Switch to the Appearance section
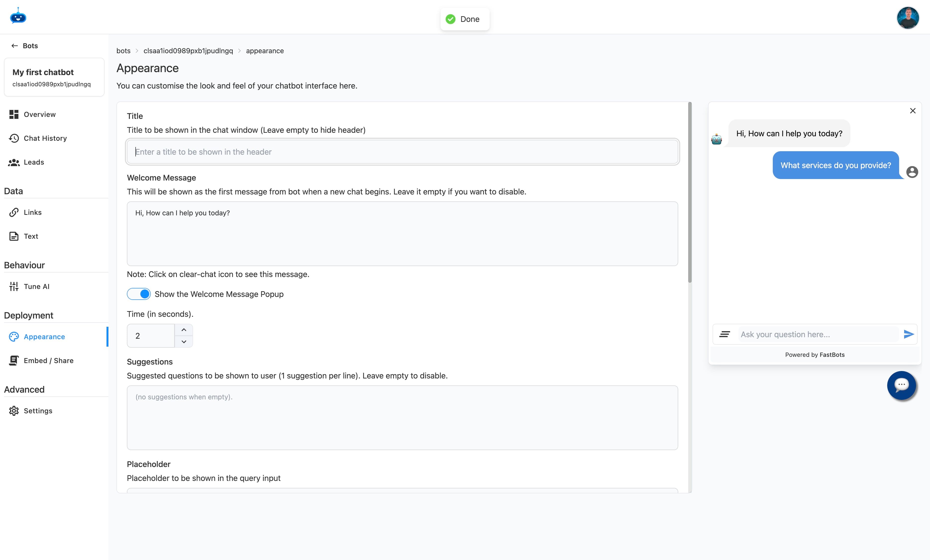This screenshot has height=560, width=930. 44,336
